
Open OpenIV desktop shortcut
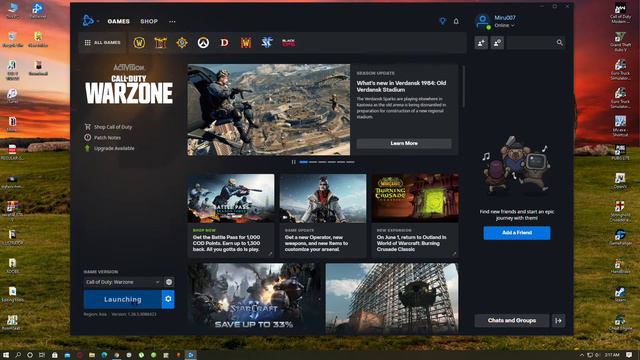click(x=620, y=180)
